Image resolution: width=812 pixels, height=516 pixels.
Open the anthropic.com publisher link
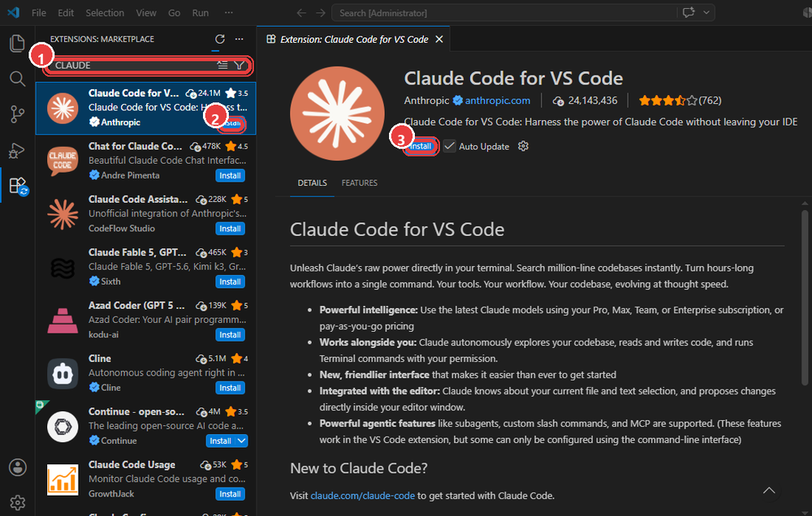click(497, 101)
